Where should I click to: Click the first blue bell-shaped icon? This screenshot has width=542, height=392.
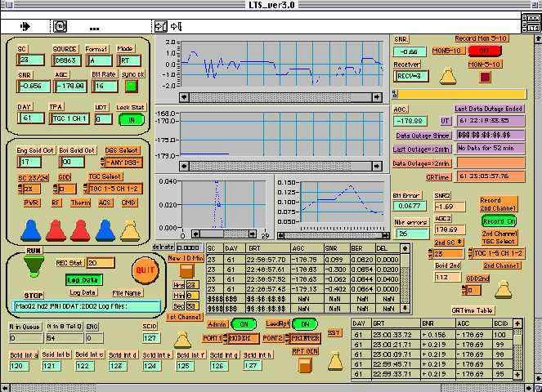click(x=30, y=229)
